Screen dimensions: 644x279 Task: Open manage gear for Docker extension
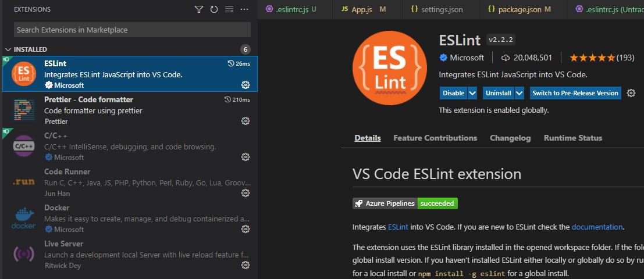click(x=245, y=229)
